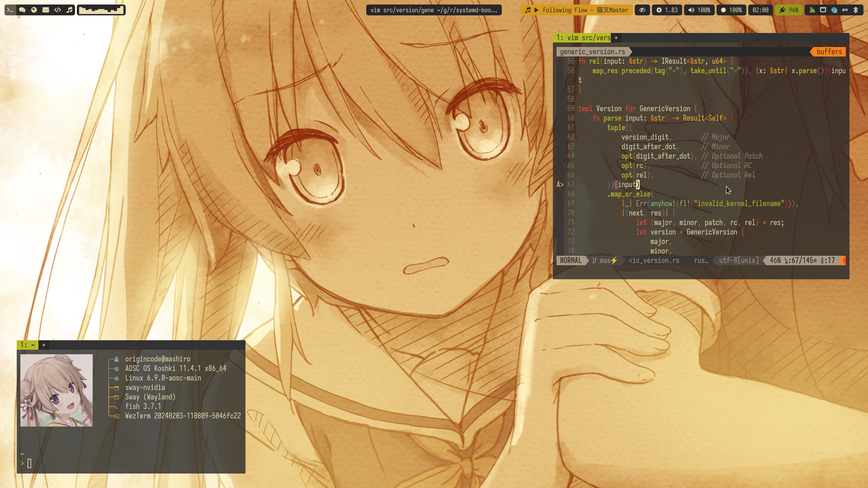Click the 46% position indicator in statusline

(775, 261)
